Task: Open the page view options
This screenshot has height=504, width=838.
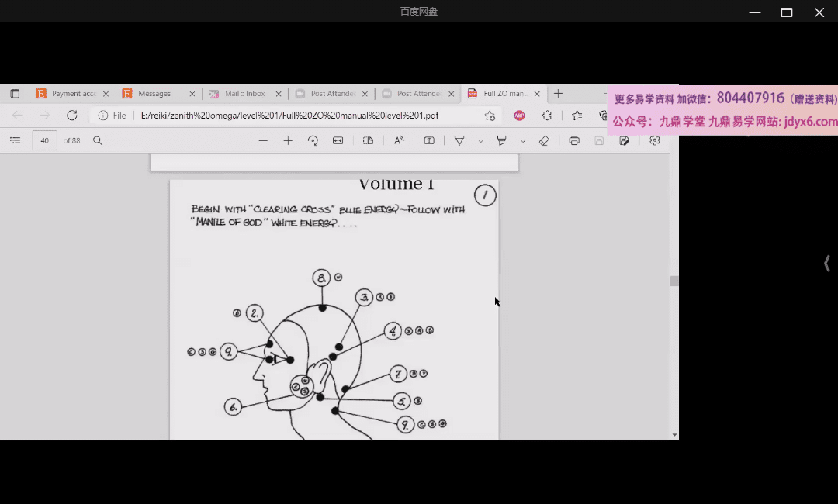Action: (x=369, y=140)
